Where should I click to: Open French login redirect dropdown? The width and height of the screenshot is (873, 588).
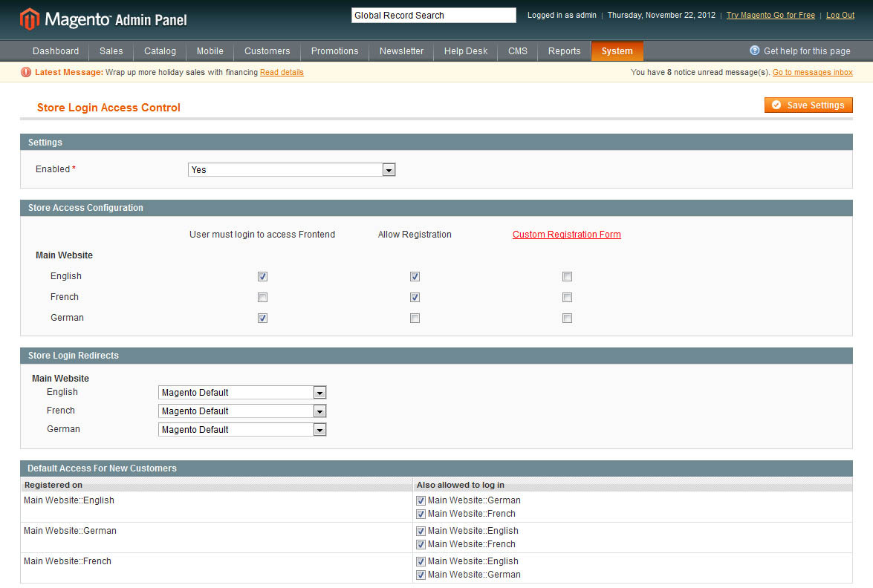pos(242,411)
